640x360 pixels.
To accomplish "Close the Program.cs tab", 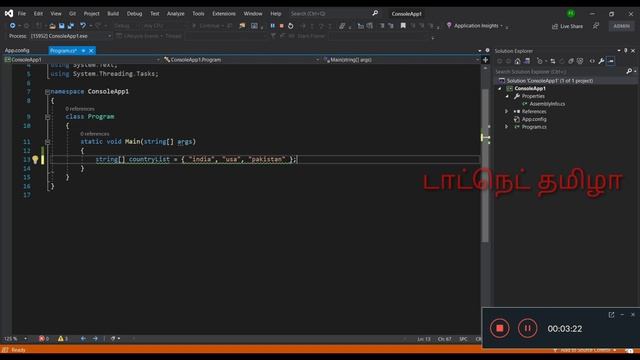I will point(91,51).
